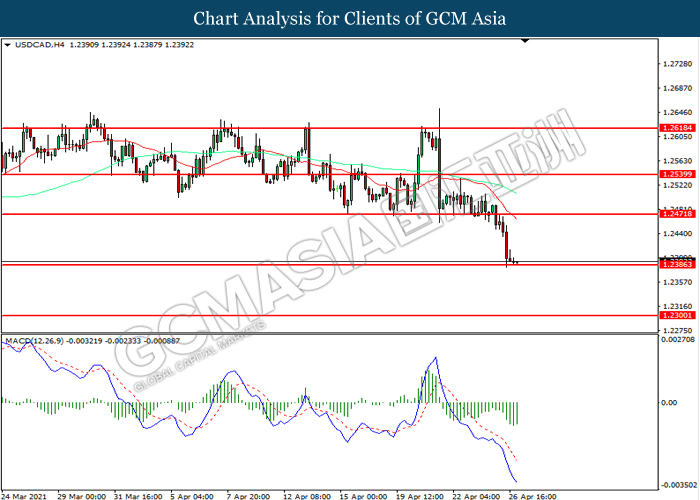Click the 12 Apr 08:00 time label
Image resolution: width=700 pixels, height=500 pixels.
coord(307,496)
